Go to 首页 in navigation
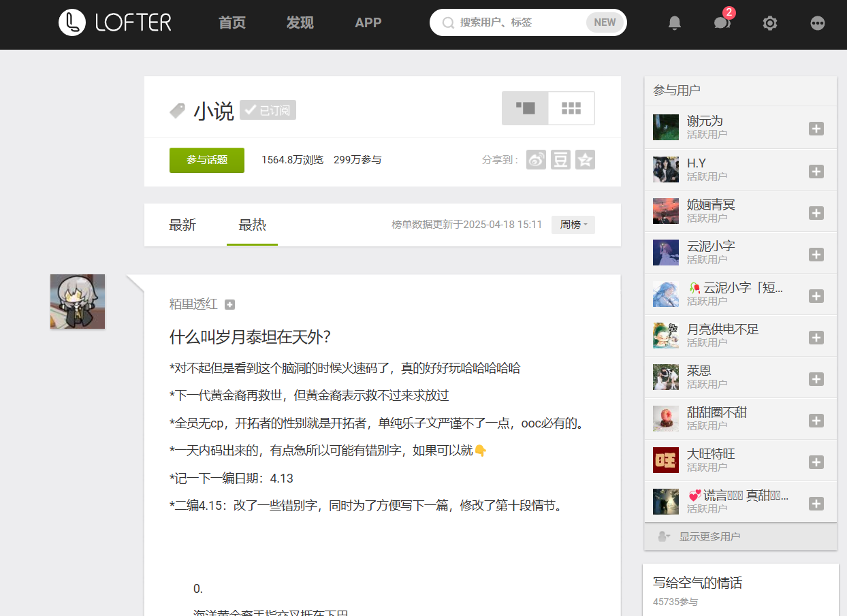The image size is (847, 616). click(232, 23)
